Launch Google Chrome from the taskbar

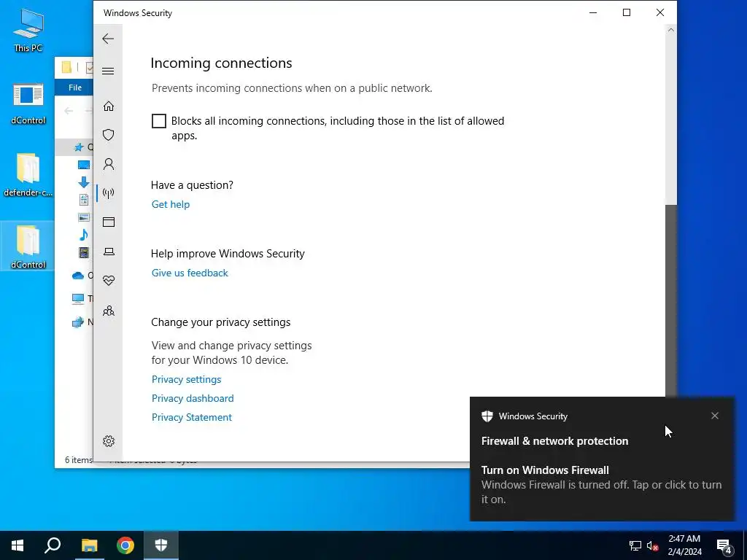coord(125,545)
